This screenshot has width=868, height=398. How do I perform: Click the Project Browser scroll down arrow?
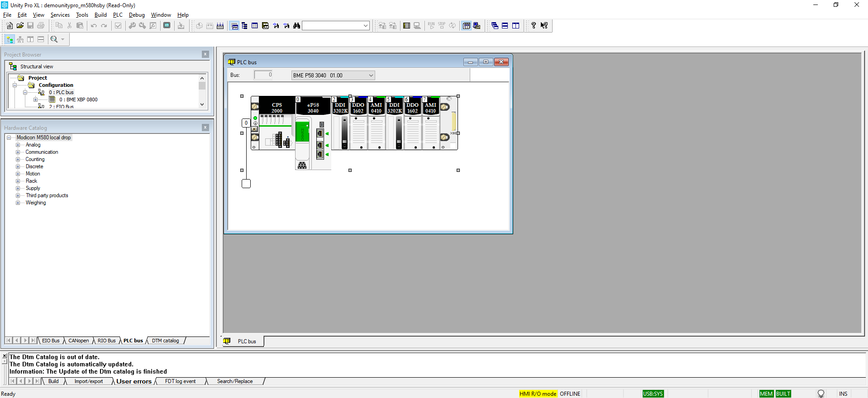point(202,104)
